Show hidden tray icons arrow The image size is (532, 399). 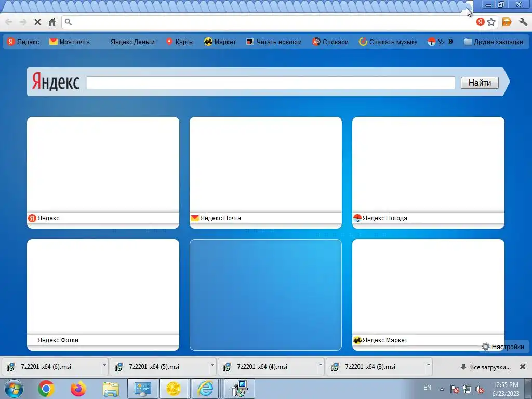pos(442,389)
